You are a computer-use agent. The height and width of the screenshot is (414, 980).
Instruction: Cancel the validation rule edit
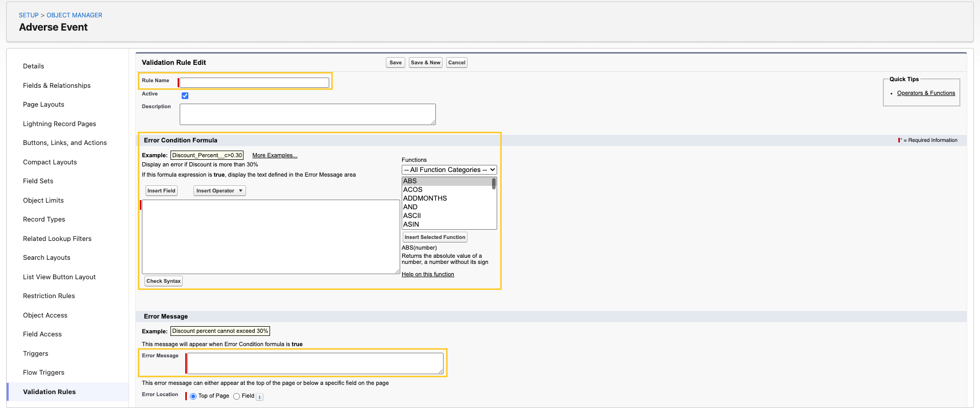click(457, 62)
